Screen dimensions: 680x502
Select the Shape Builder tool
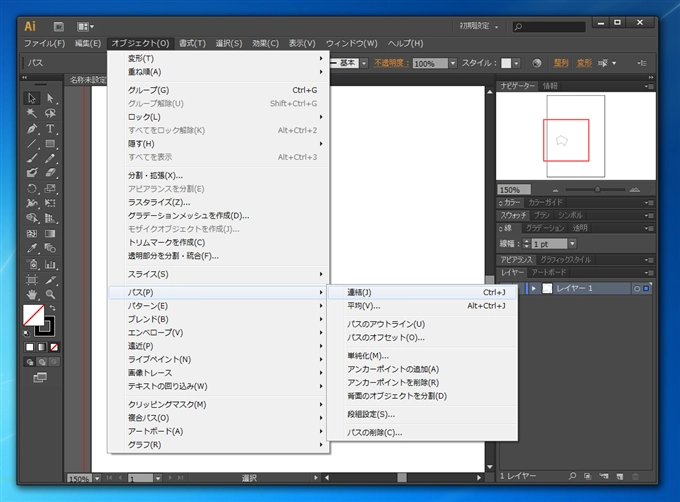pyautogui.click(x=32, y=218)
